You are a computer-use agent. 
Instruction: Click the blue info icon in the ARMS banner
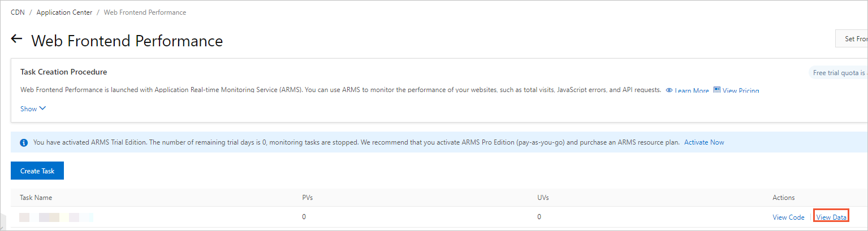click(24, 143)
